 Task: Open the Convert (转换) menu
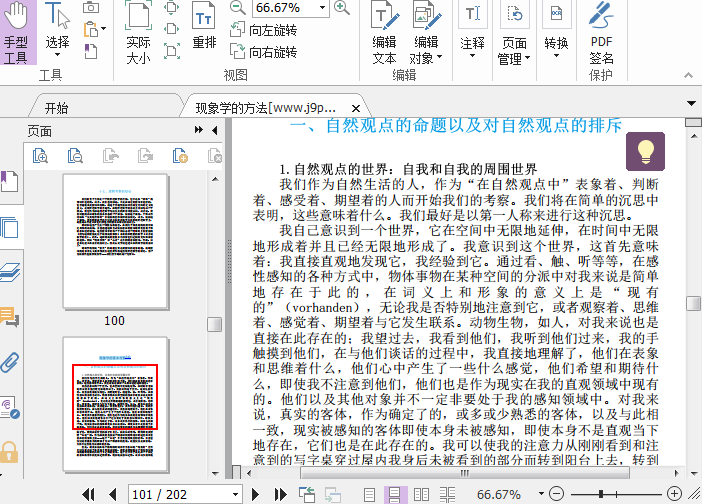coord(556,30)
